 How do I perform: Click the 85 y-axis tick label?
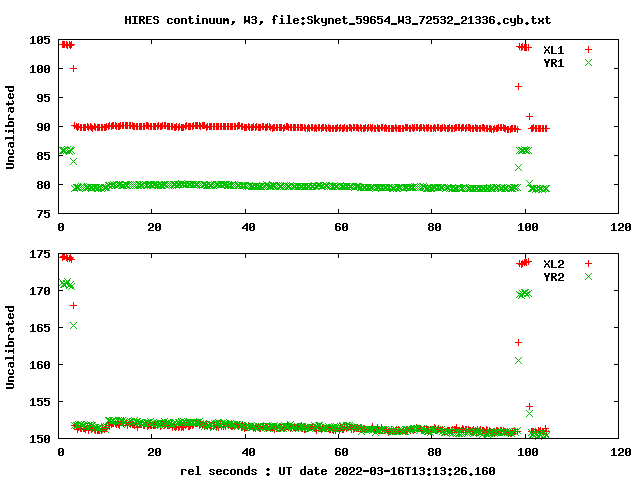(x=44, y=156)
